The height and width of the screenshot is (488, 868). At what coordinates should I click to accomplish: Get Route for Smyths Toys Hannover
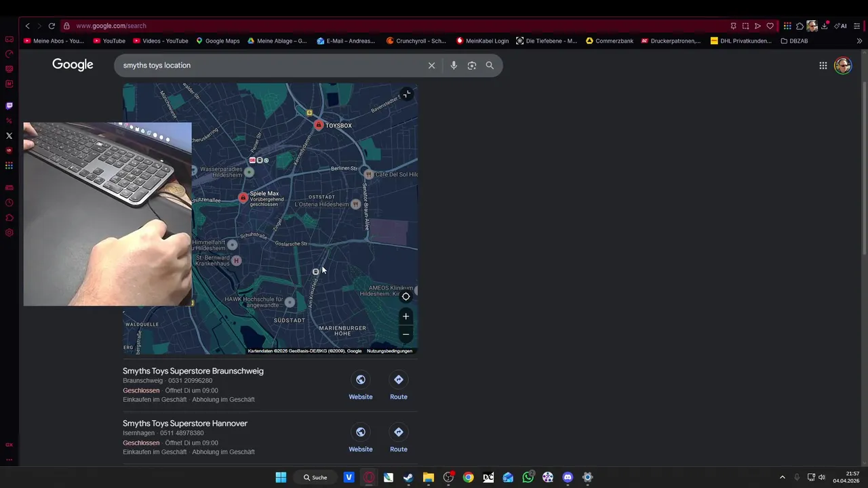click(399, 432)
